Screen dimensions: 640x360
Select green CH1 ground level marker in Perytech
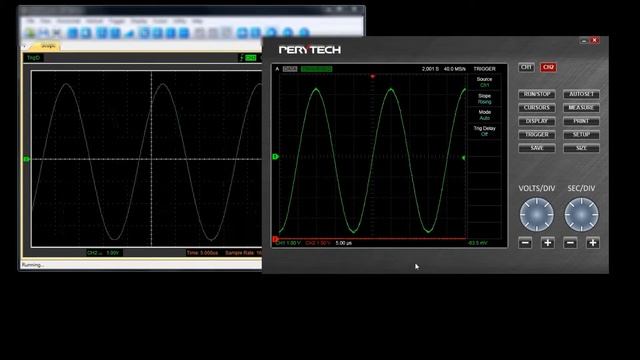tap(276, 156)
